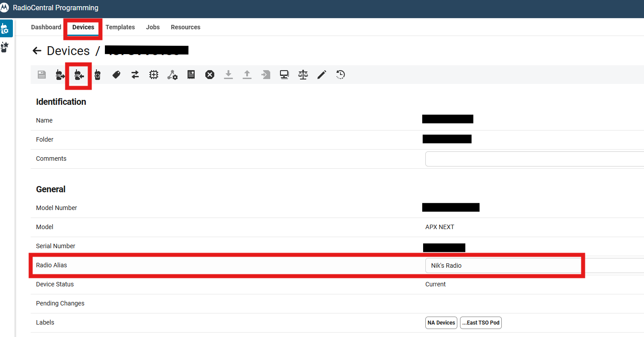
Task: Open the Dashboard tab
Action: pos(46,27)
